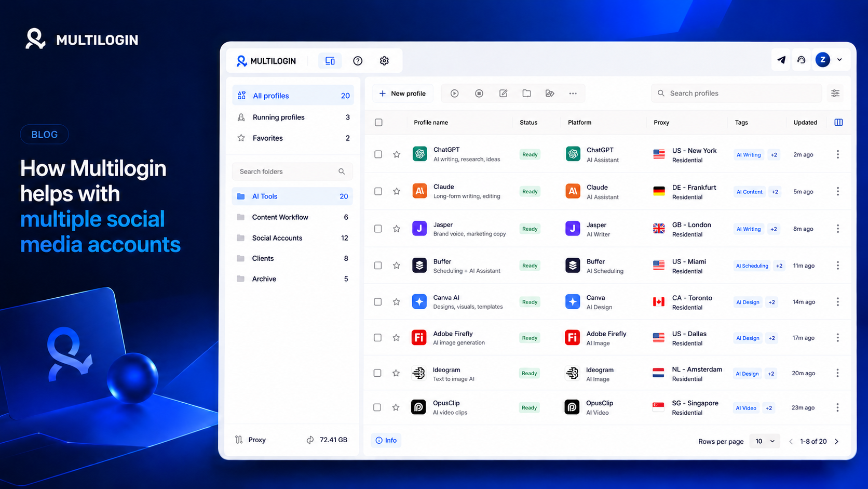Open the settings gear icon
The height and width of the screenshot is (489, 868).
[384, 61]
